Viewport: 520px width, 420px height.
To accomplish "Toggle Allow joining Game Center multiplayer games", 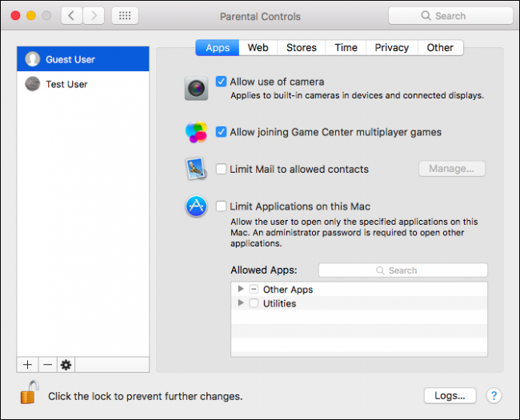I will coord(221,132).
